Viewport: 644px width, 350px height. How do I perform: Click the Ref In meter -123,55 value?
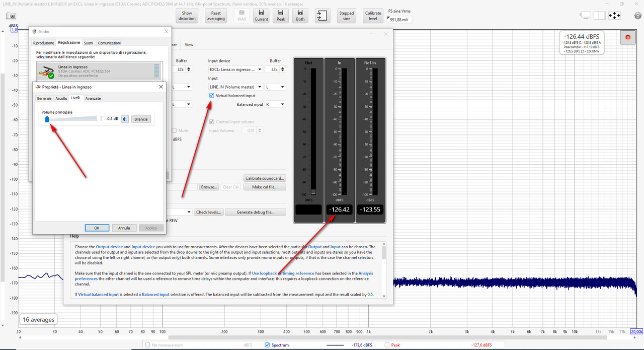[370, 209]
